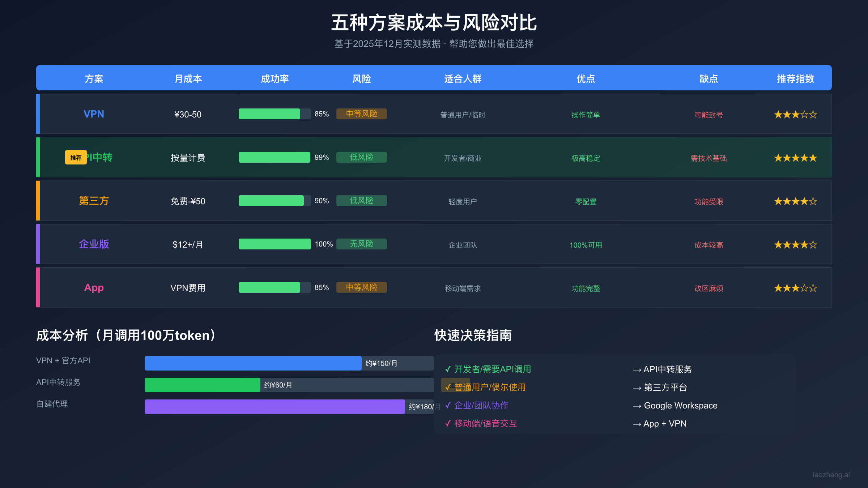Image resolution: width=868 pixels, height=488 pixels.
Task: Click the 低风险 badge in 第三方 row
Action: pyautogui.click(x=361, y=201)
